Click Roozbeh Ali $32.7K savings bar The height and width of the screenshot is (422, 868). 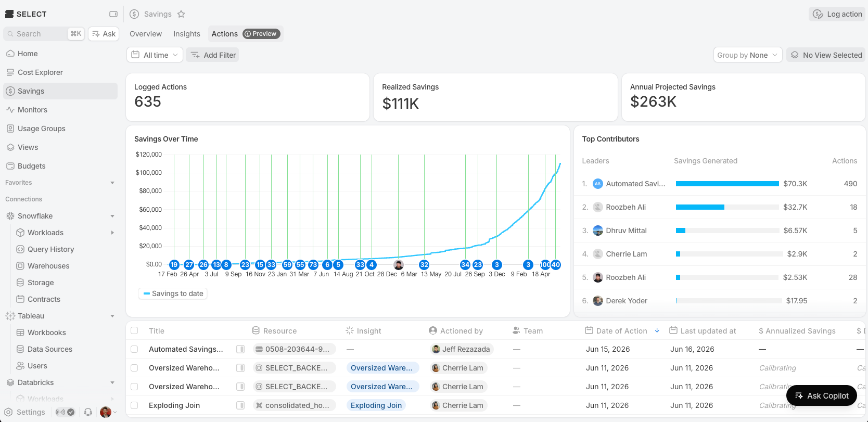[x=700, y=207]
